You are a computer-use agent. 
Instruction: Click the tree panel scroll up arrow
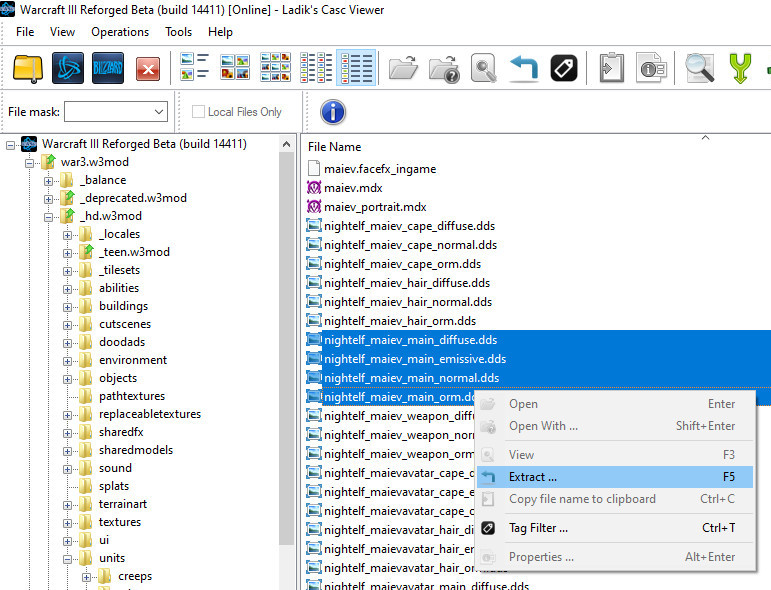(287, 145)
